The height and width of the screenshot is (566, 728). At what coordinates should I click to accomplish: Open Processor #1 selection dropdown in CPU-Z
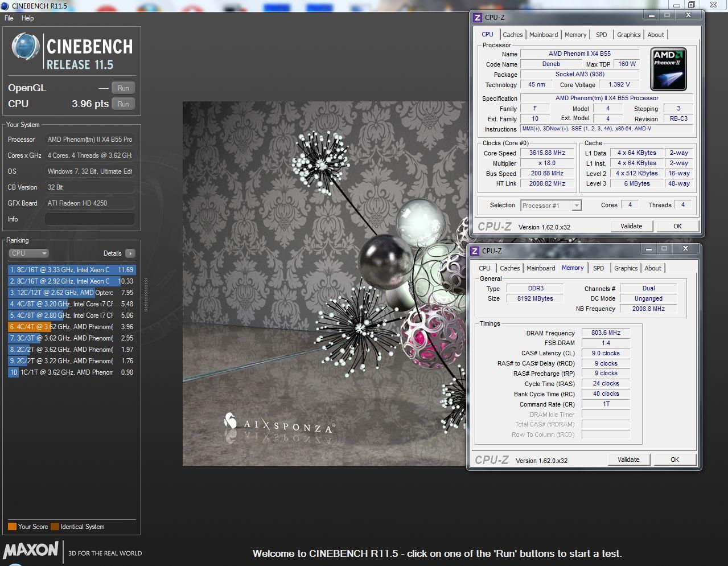[x=551, y=206]
